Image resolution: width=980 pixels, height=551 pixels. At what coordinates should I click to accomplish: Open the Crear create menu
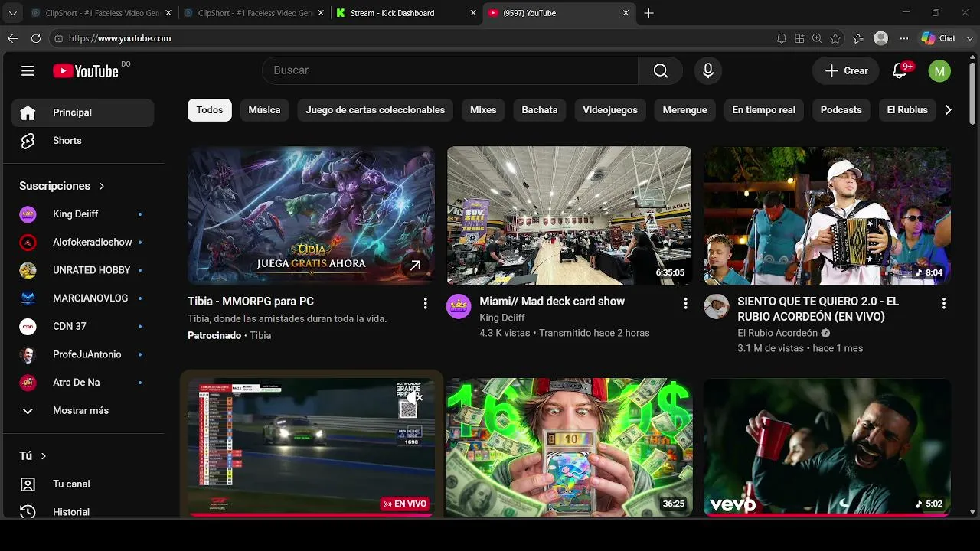[846, 70]
